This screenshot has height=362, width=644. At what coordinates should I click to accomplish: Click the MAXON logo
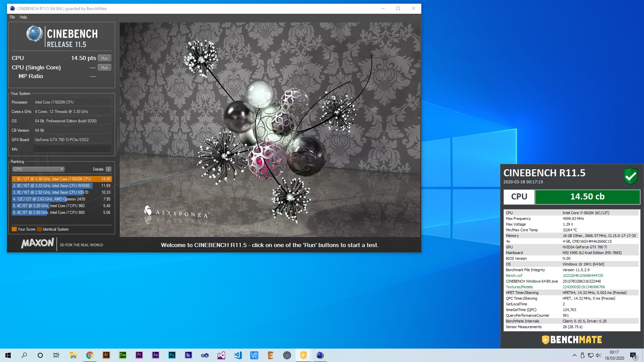pos(37,243)
